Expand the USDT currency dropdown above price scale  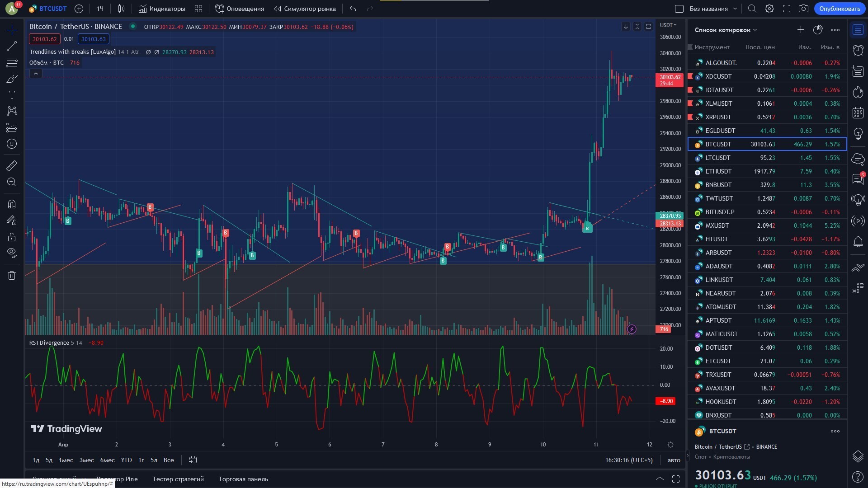tap(668, 25)
